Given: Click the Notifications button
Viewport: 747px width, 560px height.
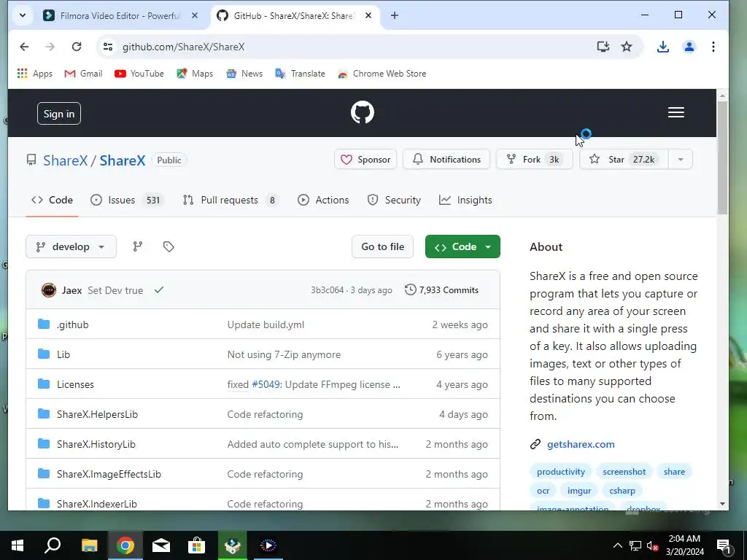Looking at the screenshot, I should point(446,160).
